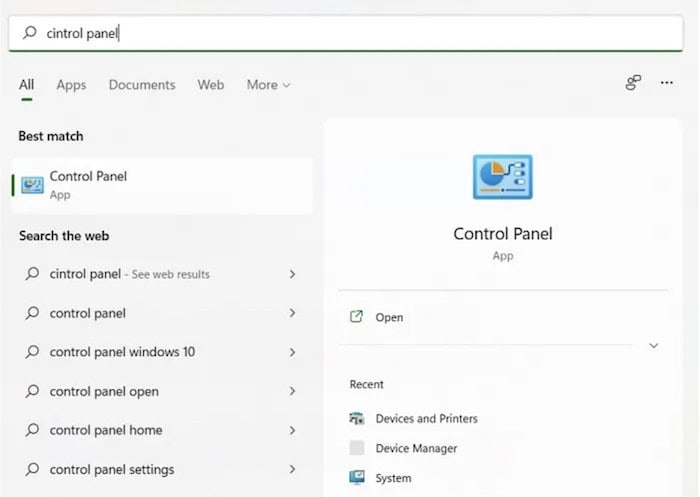Click the 'Control Panel' title in preview pane

coord(503,234)
